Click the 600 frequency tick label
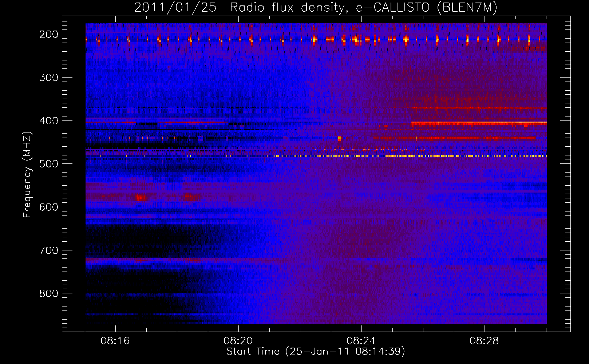The height and width of the screenshot is (364, 589). (49, 207)
